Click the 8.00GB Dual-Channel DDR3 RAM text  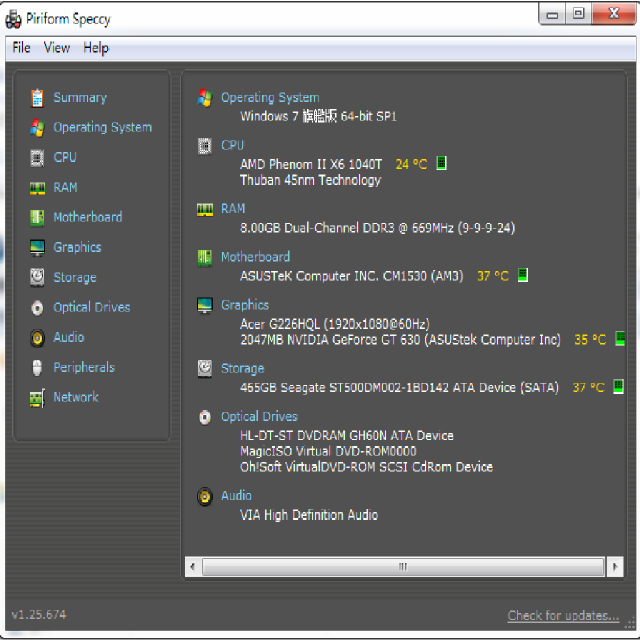click(378, 228)
